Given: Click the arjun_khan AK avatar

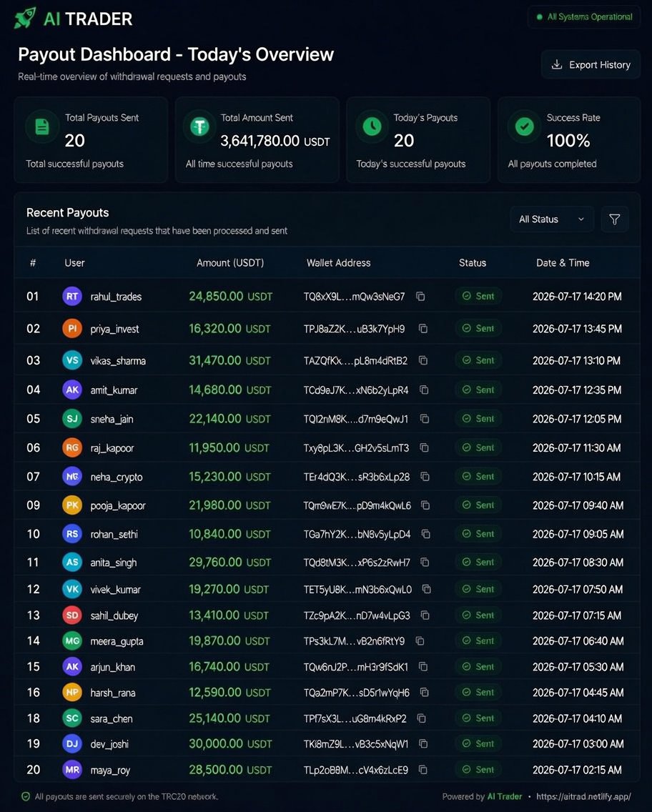Looking at the screenshot, I should tap(72, 666).
